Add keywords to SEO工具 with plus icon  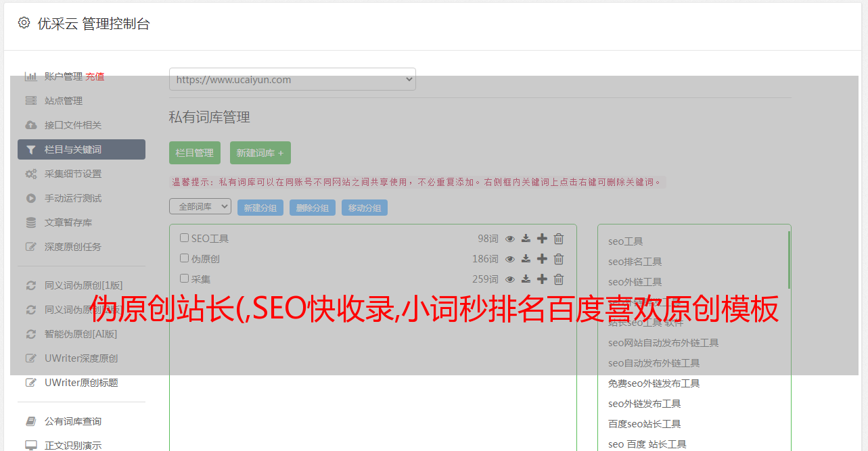tap(542, 239)
